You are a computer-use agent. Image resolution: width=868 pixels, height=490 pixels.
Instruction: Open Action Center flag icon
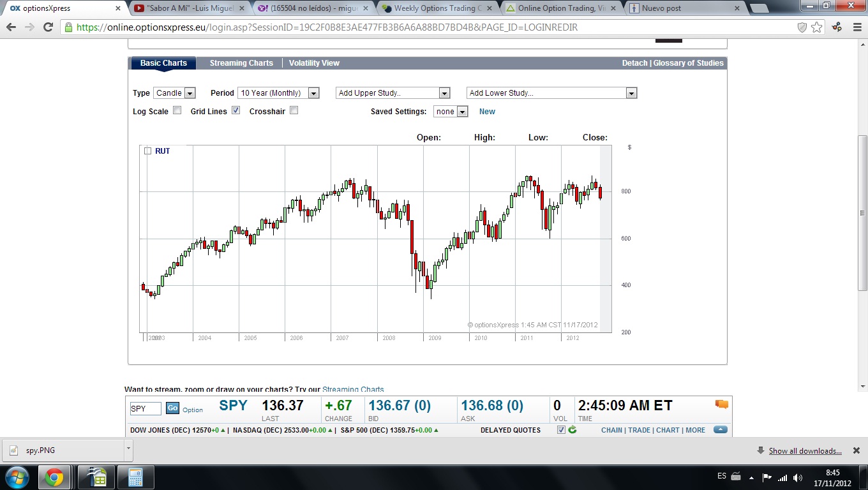pyautogui.click(x=767, y=477)
